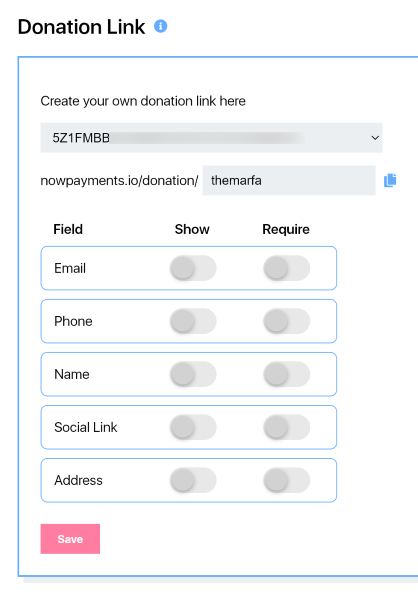Click the Social Link row label
This screenshot has height=600, width=418.
[86, 427]
